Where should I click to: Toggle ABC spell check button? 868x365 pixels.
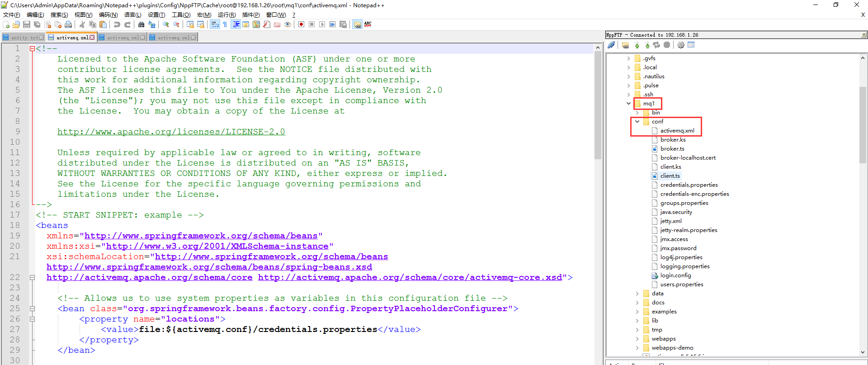[x=368, y=24]
